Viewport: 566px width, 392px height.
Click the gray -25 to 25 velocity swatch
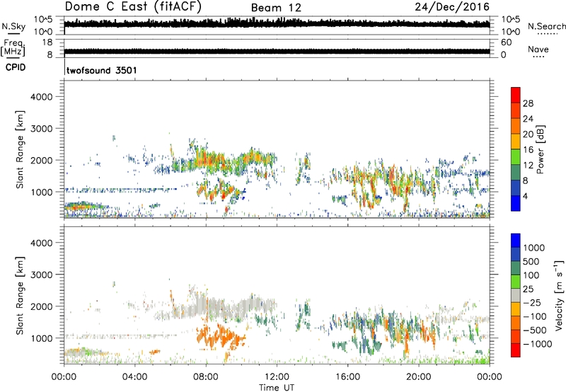[x=516, y=295]
